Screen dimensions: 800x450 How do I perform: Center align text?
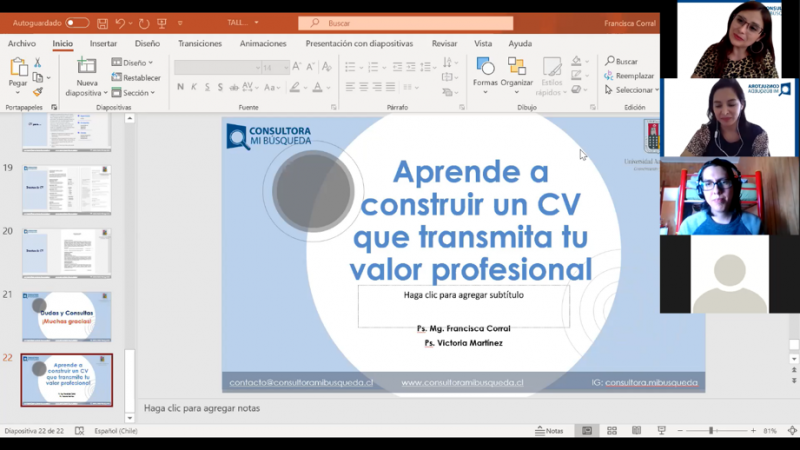click(364, 87)
